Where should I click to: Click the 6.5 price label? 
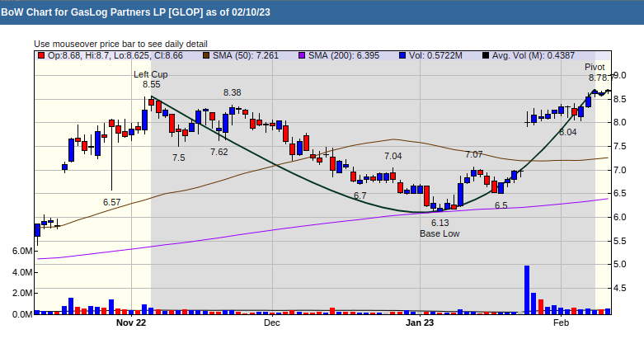pyautogui.click(x=501, y=205)
